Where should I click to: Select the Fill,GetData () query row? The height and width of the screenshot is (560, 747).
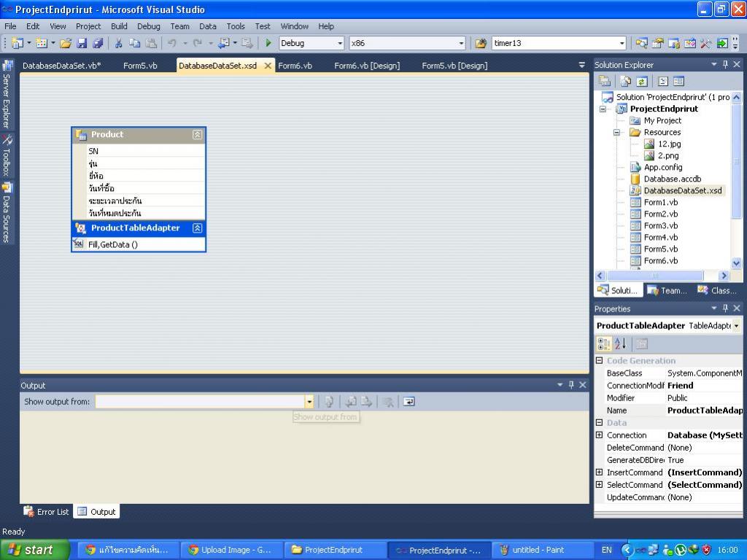click(139, 244)
